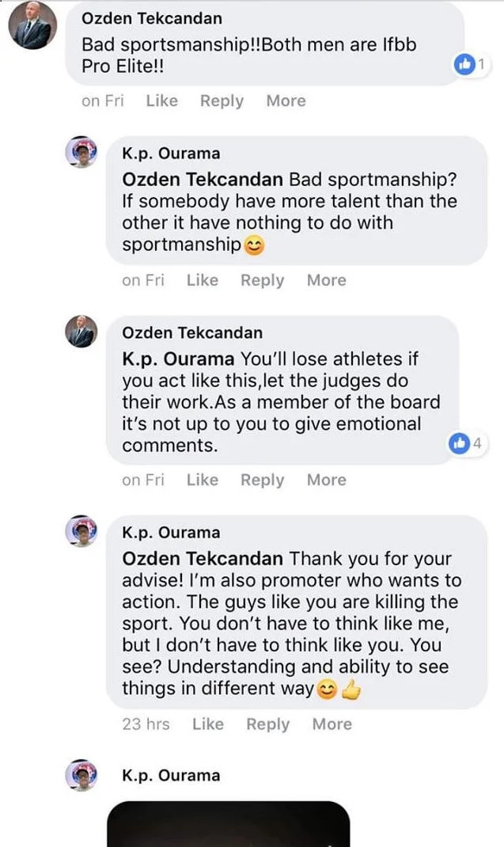Open More options on the top comment

[x=286, y=101]
